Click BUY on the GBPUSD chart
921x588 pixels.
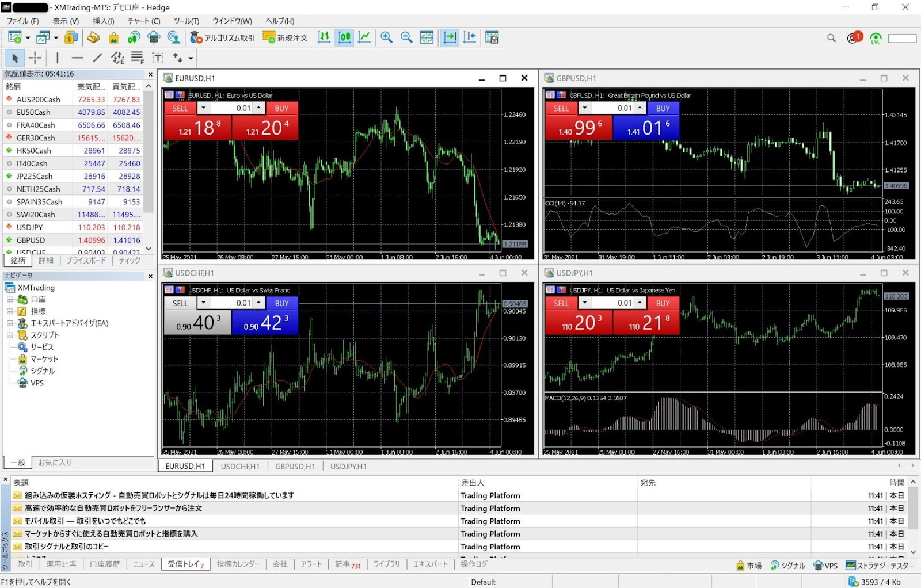point(663,108)
